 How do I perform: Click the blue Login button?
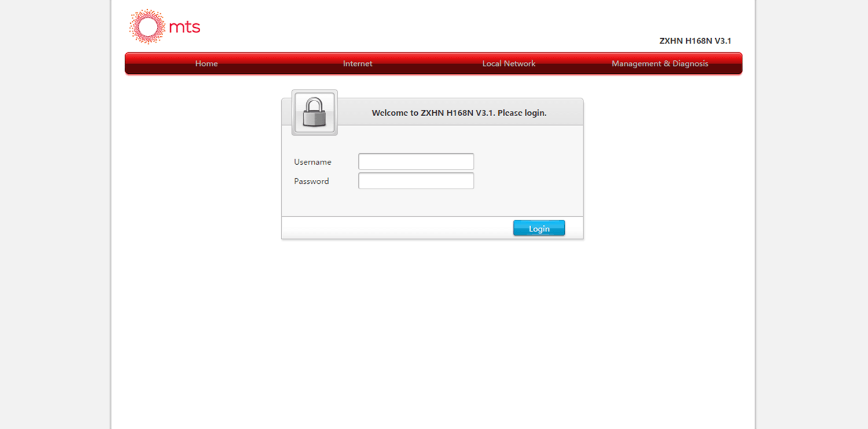(539, 228)
